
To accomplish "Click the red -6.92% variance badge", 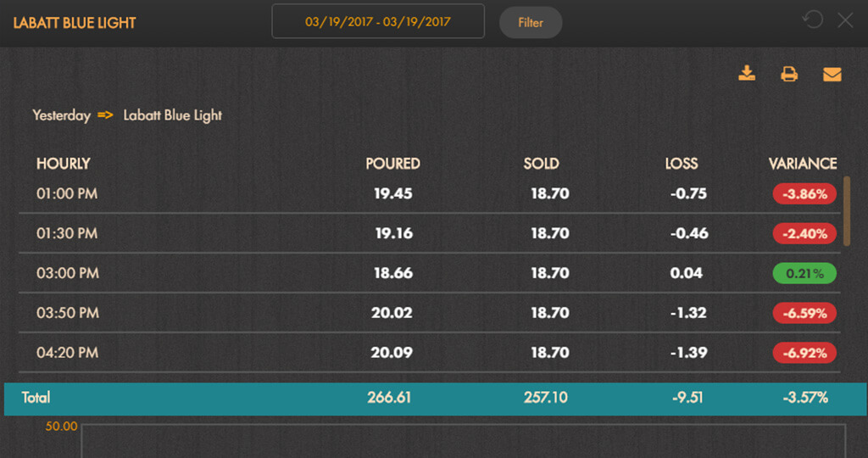I will tap(804, 353).
